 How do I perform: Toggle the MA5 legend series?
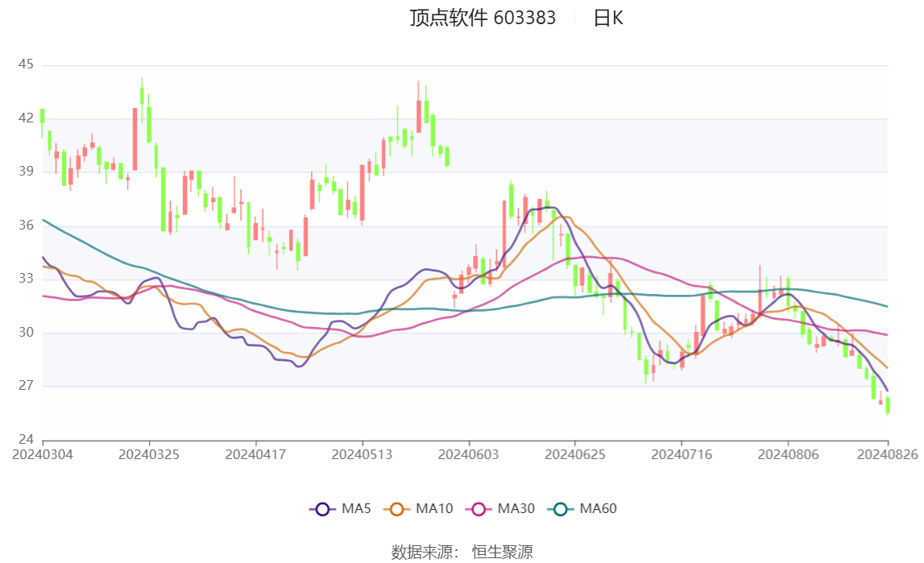point(340,509)
